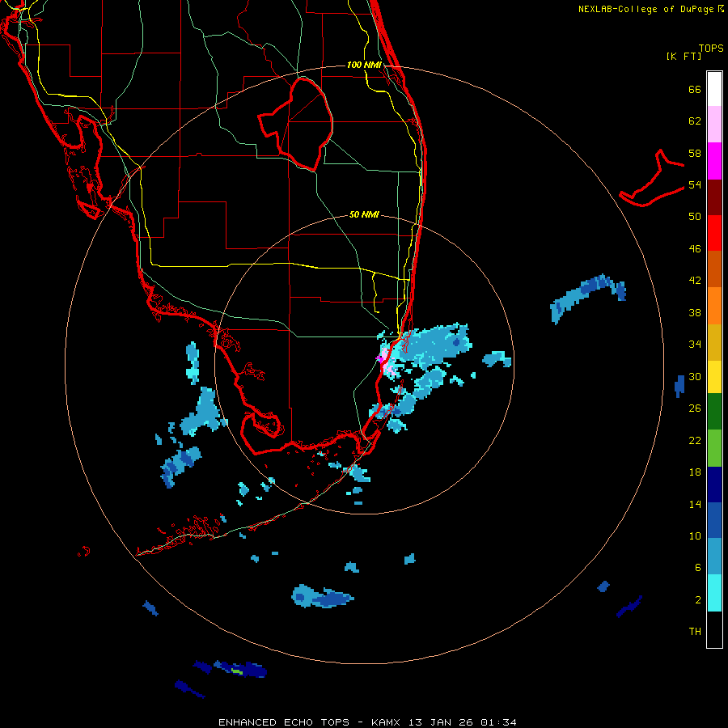Click the navy blue legend segment
The width and height of the screenshot is (728, 728).
click(714, 485)
